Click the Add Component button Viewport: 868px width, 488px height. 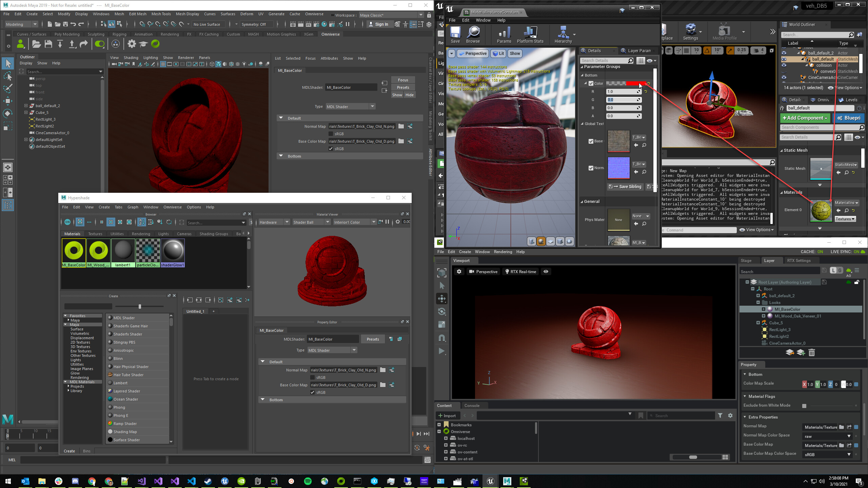tap(805, 118)
